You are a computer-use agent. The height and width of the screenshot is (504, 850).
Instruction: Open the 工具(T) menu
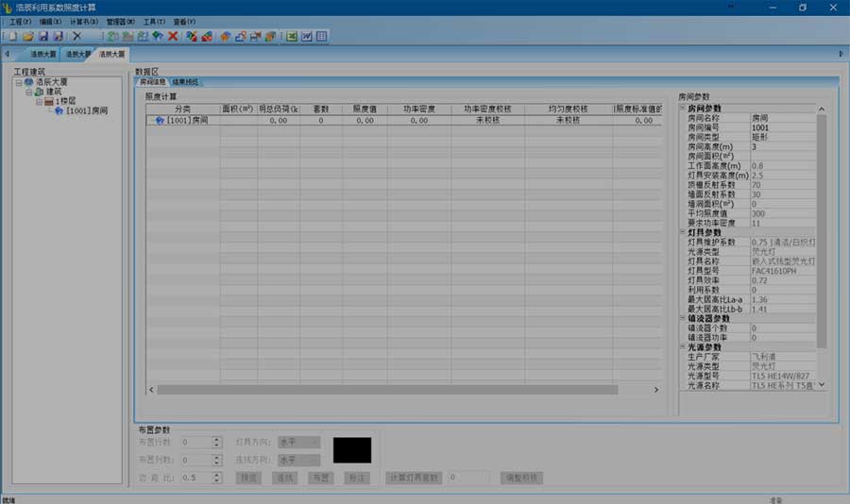(154, 22)
